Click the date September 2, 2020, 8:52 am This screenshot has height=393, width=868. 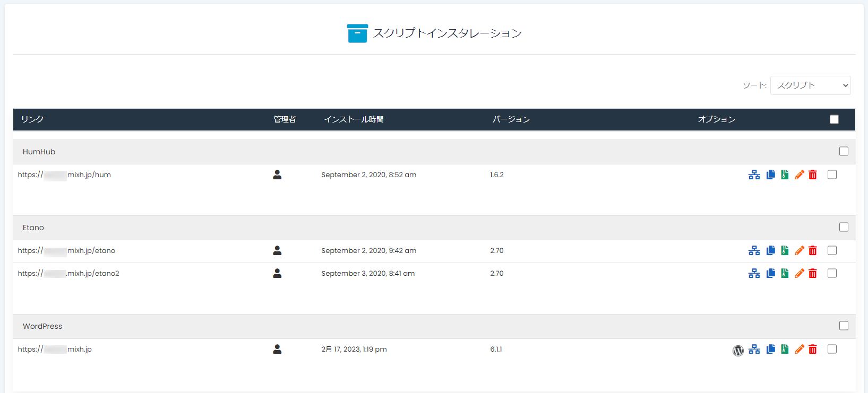369,174
